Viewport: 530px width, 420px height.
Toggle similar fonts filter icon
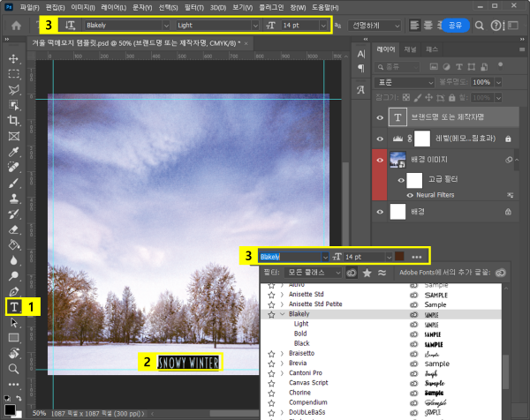382,273
